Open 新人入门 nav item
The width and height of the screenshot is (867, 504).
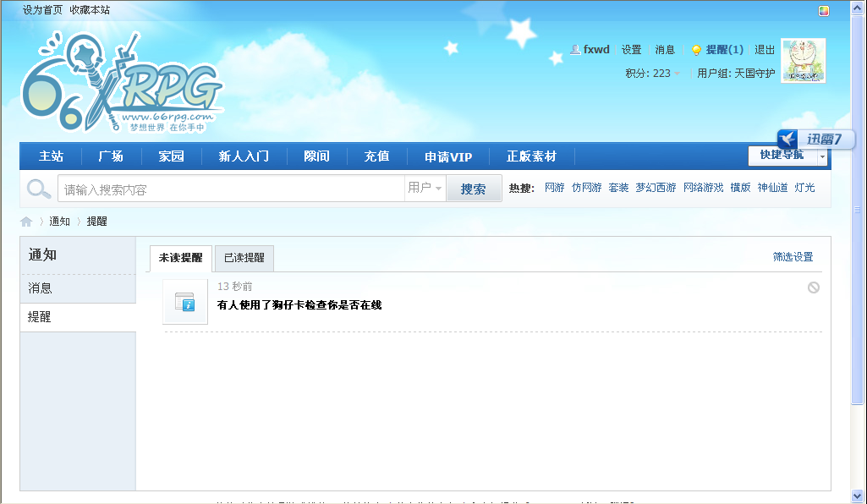244,156
